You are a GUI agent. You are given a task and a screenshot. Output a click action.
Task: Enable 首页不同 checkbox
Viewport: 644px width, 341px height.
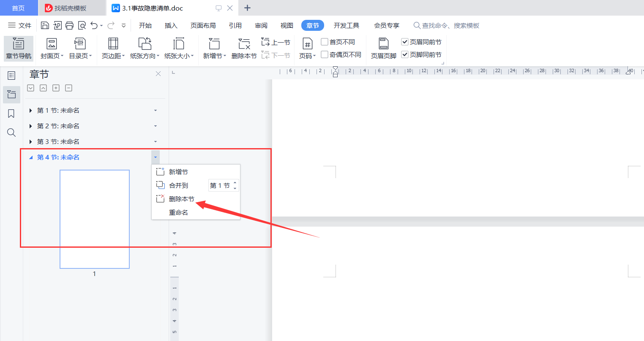pos(325,42)
